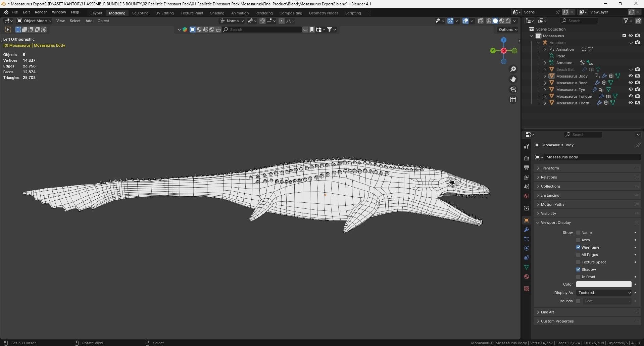Enable the Texture Space checkbox
This screenshot has height=346, width=644.
pos(578,262)
